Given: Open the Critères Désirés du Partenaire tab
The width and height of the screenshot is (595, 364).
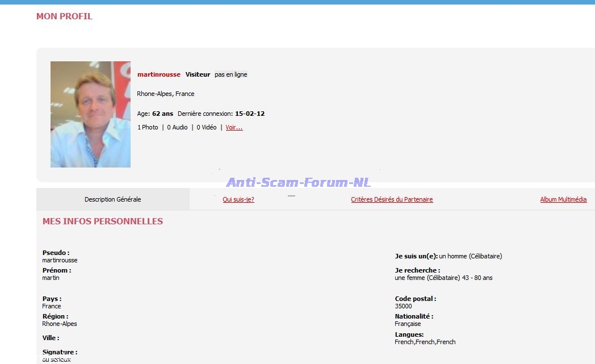Looking at the screenshot, I should pyautogui.click(x=392, y=199).
